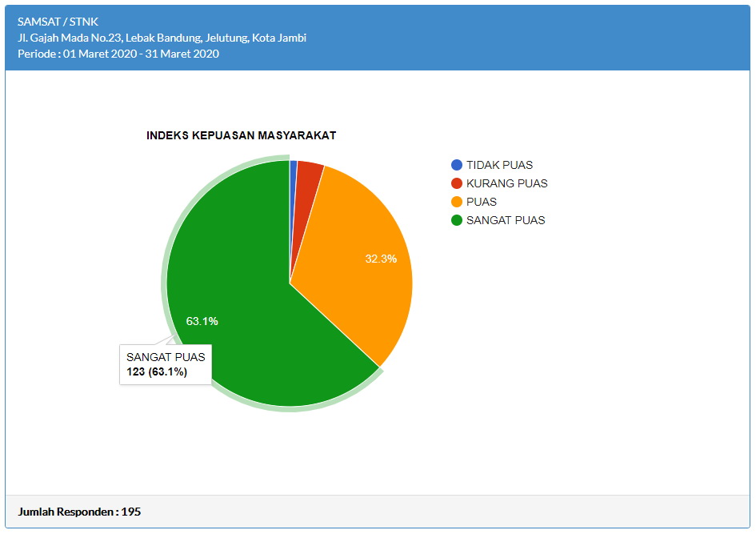Click the INDEKS KEPUASAN MASYARAKAT chart title

241,135
